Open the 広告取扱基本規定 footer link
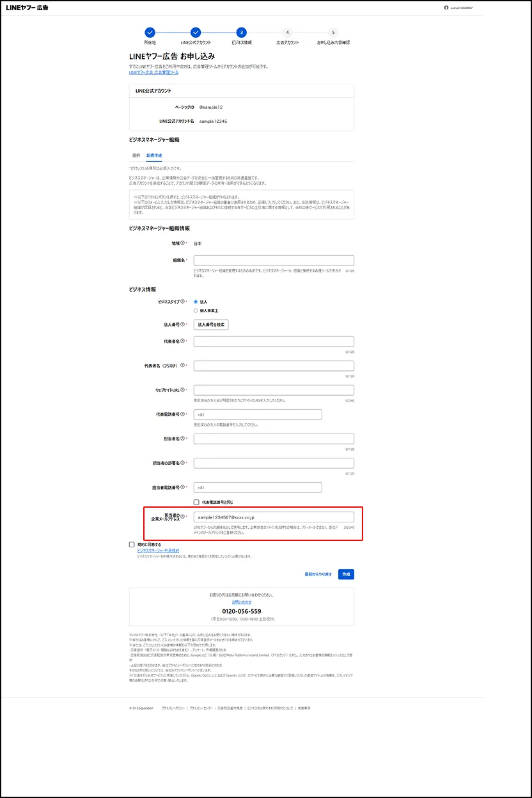532x798 pixels. point(230,708)
